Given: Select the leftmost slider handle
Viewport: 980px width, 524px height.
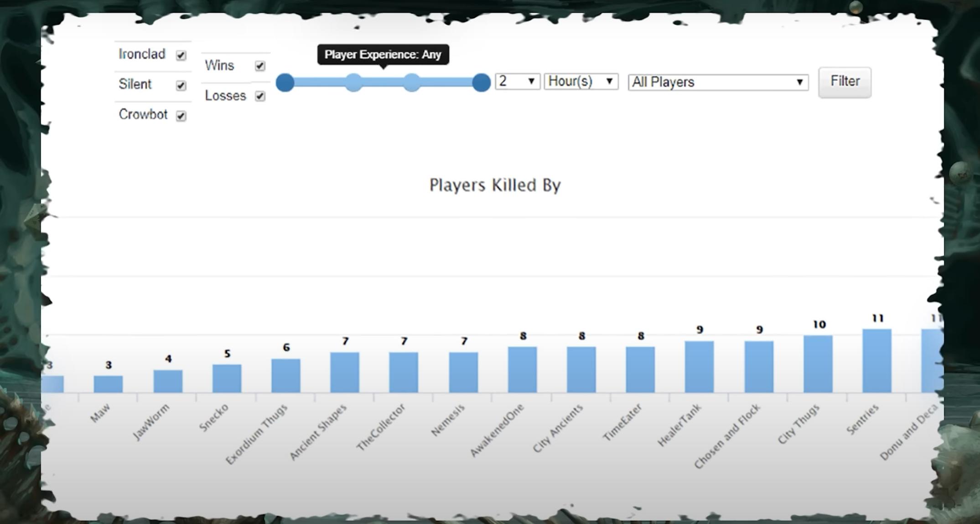Looking at the screenshot, I should 285,82.
